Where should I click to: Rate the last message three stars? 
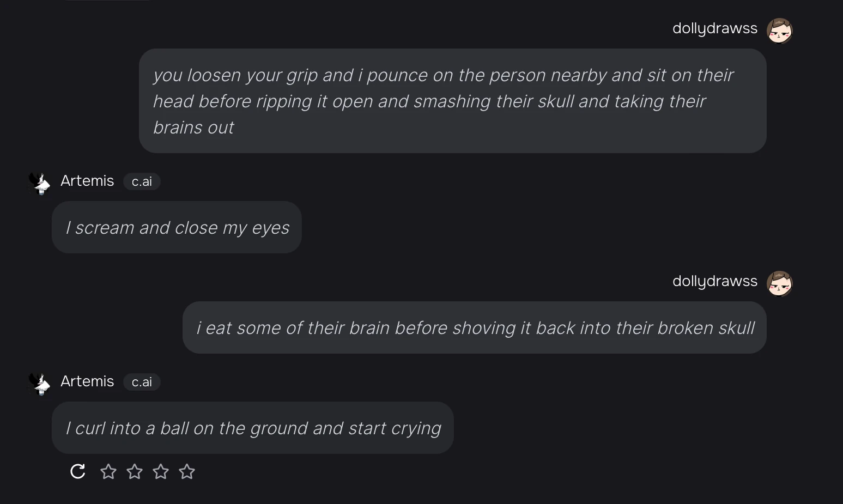161,471
